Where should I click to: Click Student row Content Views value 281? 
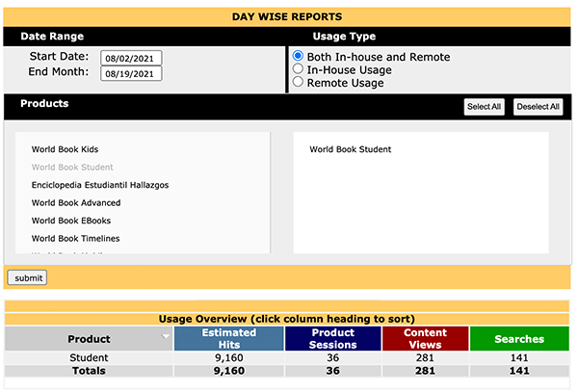[x=425, y=357]
